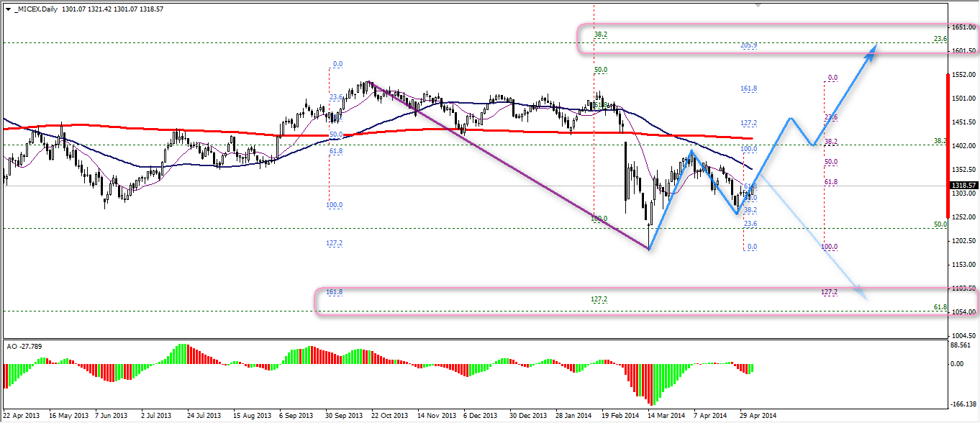980x423 pixels.
Task: Select the purple descending trend line
Action: (504, 162)
